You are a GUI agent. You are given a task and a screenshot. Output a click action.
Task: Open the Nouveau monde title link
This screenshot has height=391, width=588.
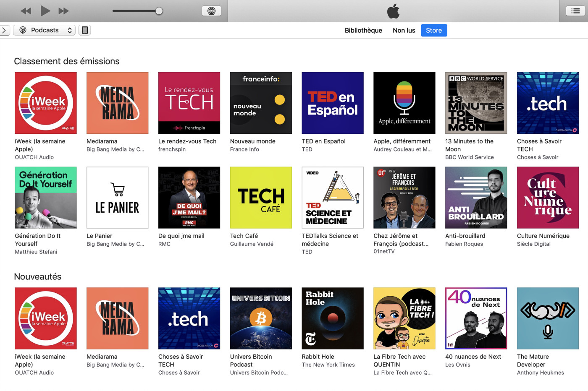point(253,141)
